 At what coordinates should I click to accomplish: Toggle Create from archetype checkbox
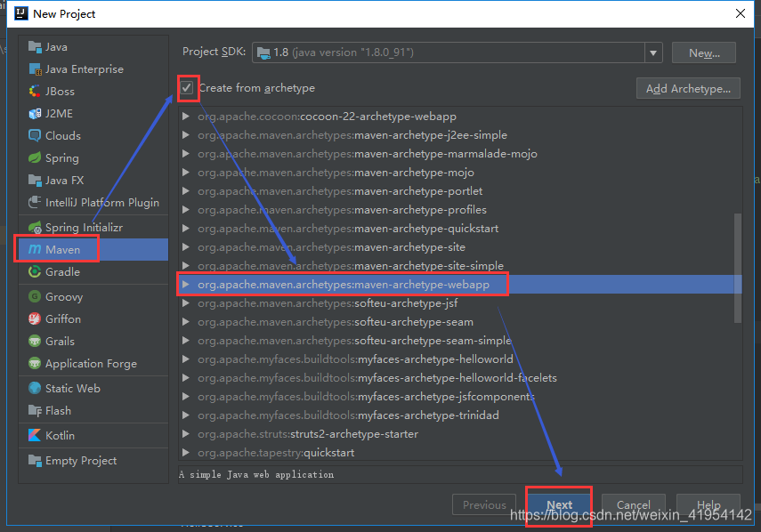(x=187, y=88)
